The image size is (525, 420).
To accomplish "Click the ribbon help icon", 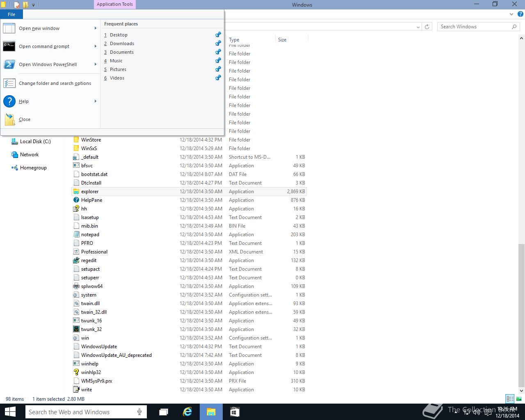I will 520,14.
